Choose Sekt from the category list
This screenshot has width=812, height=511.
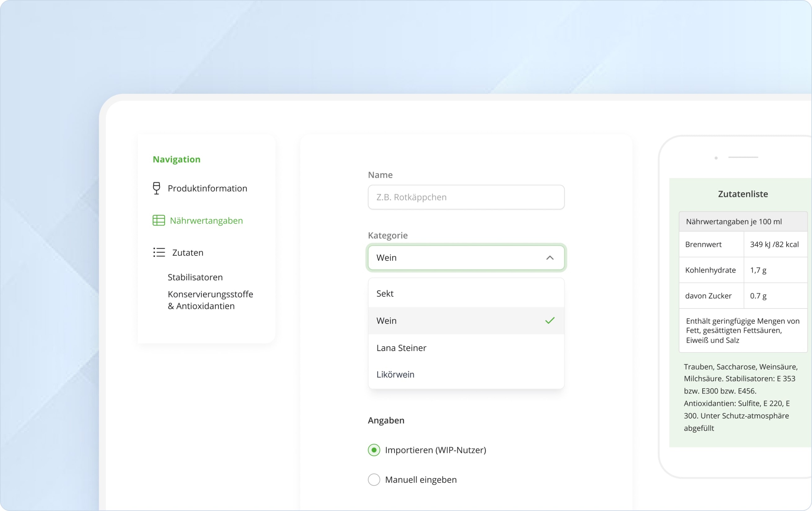(x=466, y=294)
